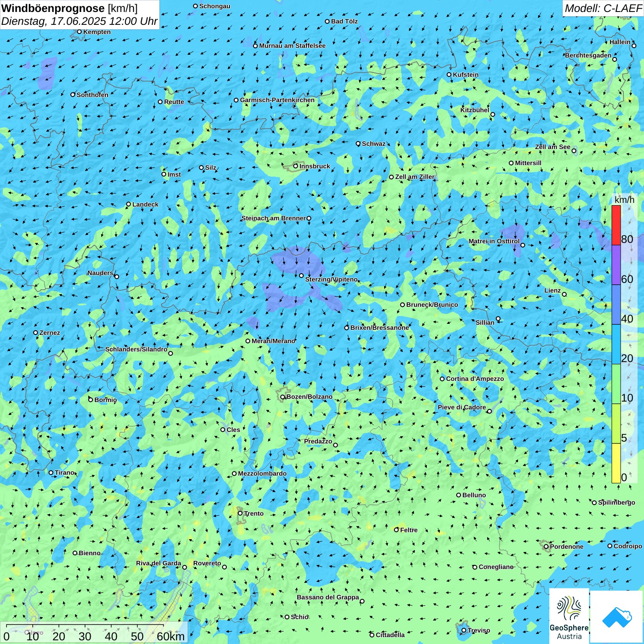This screenshot has height=644, width=644.
Task: Click the 'Riva del Garda' label
Action: point(159,563)
